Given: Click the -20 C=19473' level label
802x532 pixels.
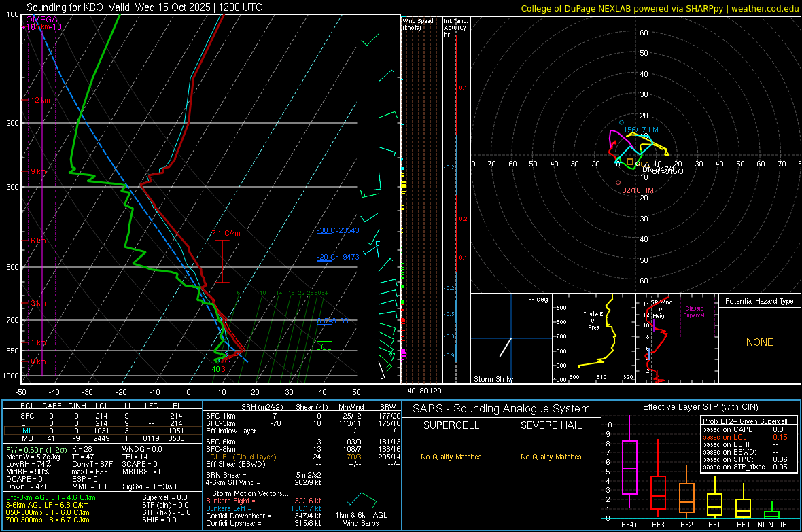Looking at the screenshot, I should [338, 257].
